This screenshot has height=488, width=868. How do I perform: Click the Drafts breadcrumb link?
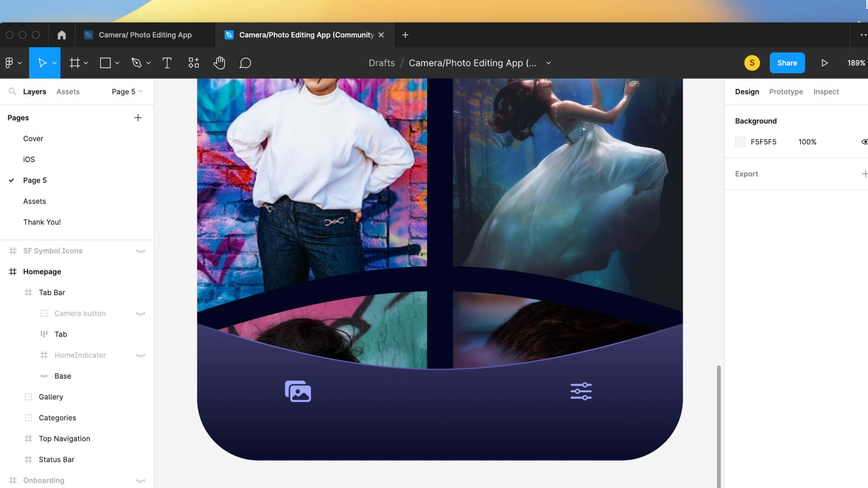(382, 63)
